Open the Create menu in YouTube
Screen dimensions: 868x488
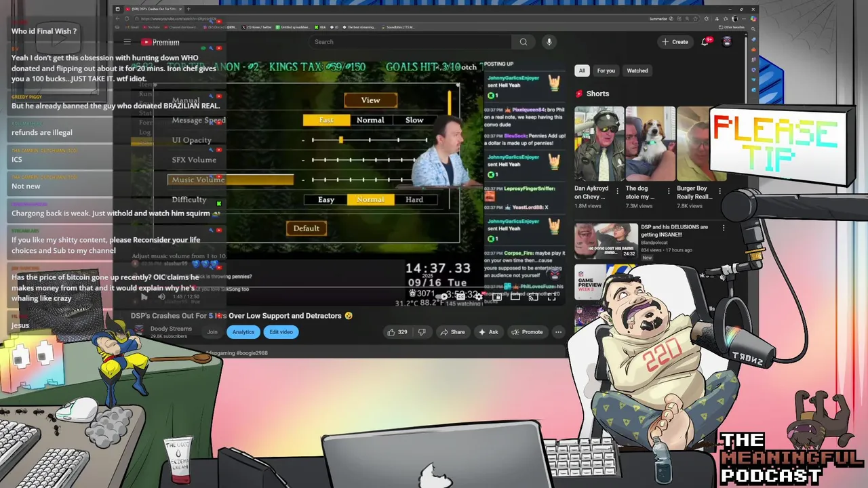pos(675,42)
